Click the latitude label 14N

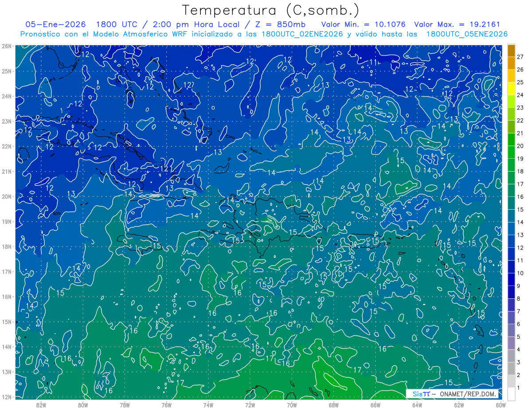tap(6, 347)
